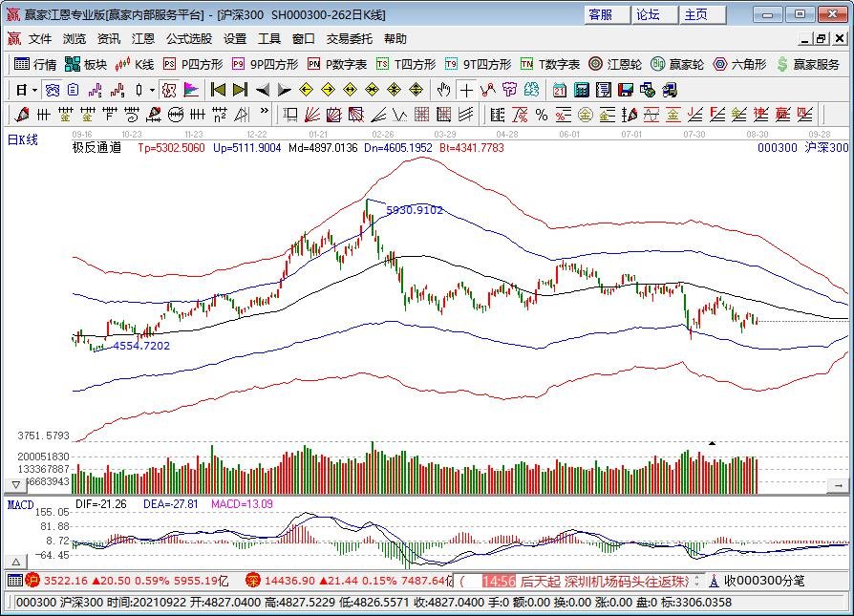Click the 深 Shenzhen index indicator

click(253, 581)
